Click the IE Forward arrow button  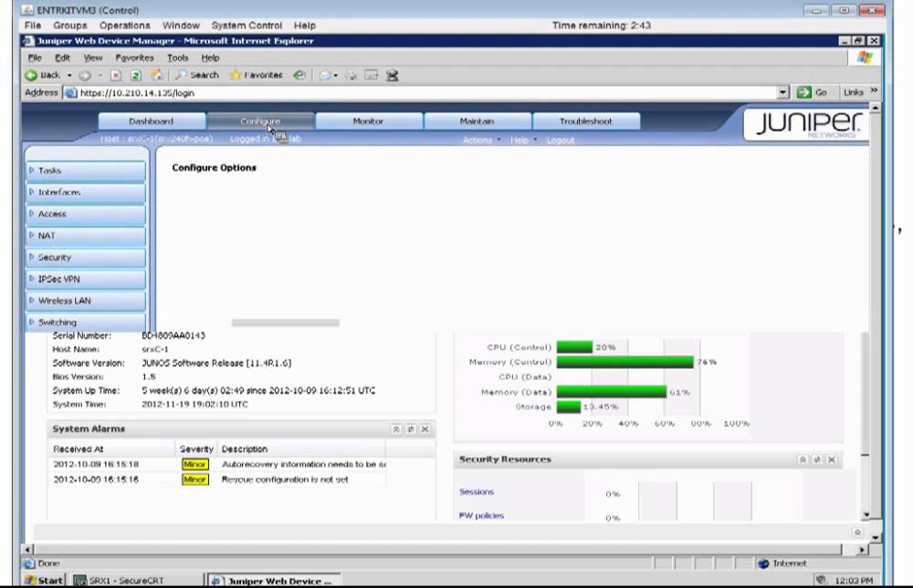pyautogui.click(x=85, y=75)
